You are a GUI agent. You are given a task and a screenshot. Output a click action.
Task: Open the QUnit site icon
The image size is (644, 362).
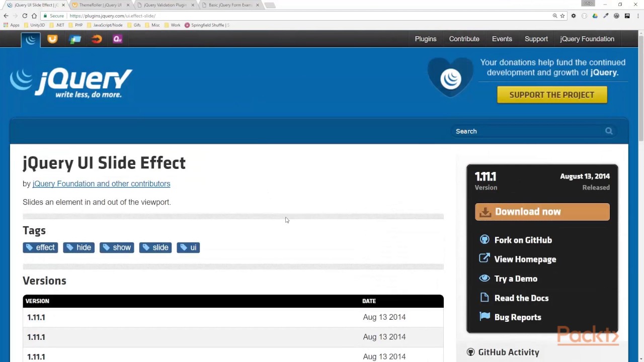coord(117,39)
